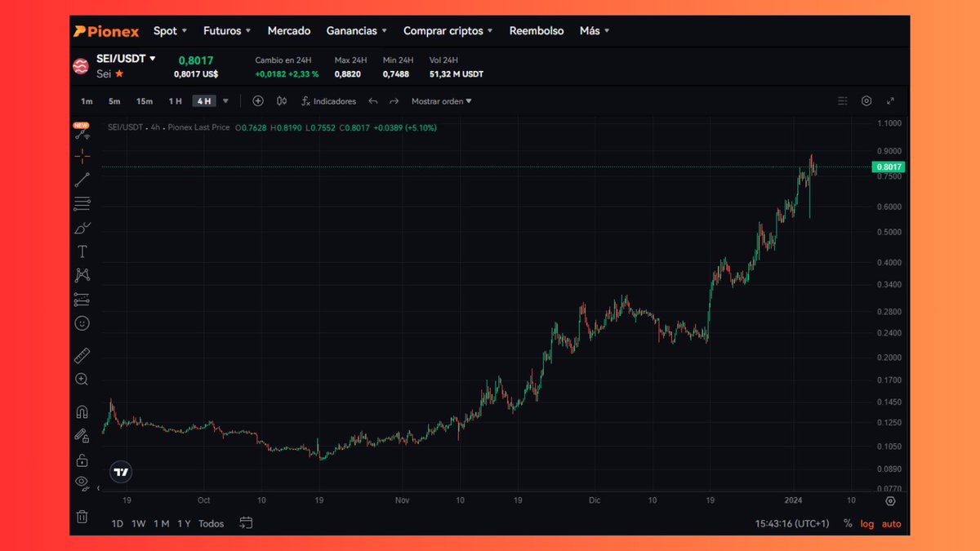Redo the last chart action
The width and height of the screenshot is (980, 551).
(394, 101)
